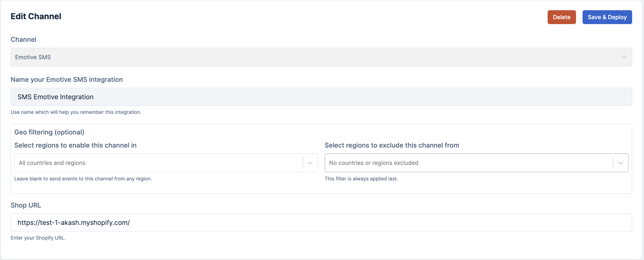
Task: Click the Edit Channel heading
Action: (36, 17)
